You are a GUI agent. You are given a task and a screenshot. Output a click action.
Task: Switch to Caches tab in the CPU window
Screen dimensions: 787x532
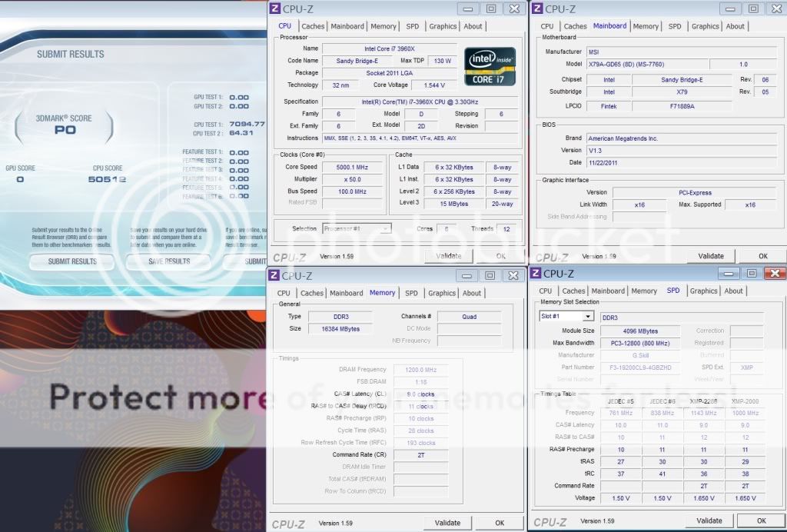click(313, 26)
